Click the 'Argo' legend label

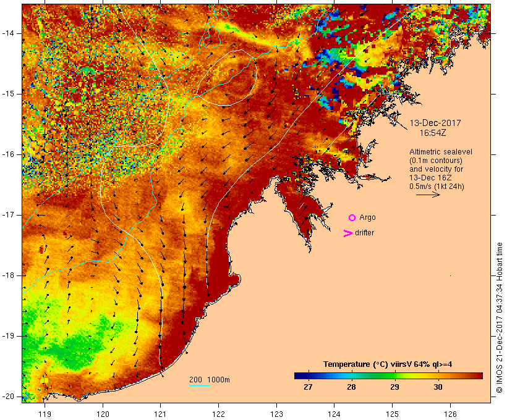pos(367,217)
